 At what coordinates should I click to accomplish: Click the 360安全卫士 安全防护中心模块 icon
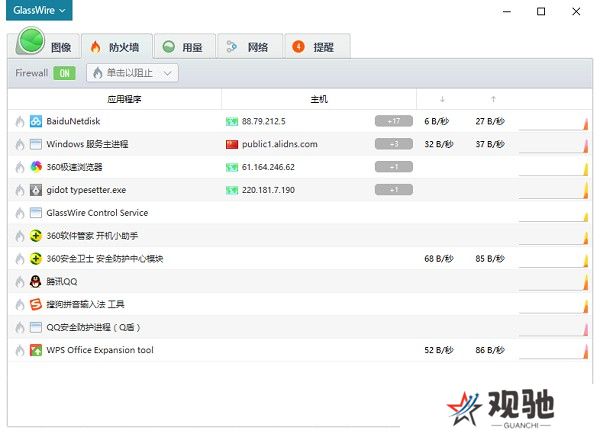36,259
